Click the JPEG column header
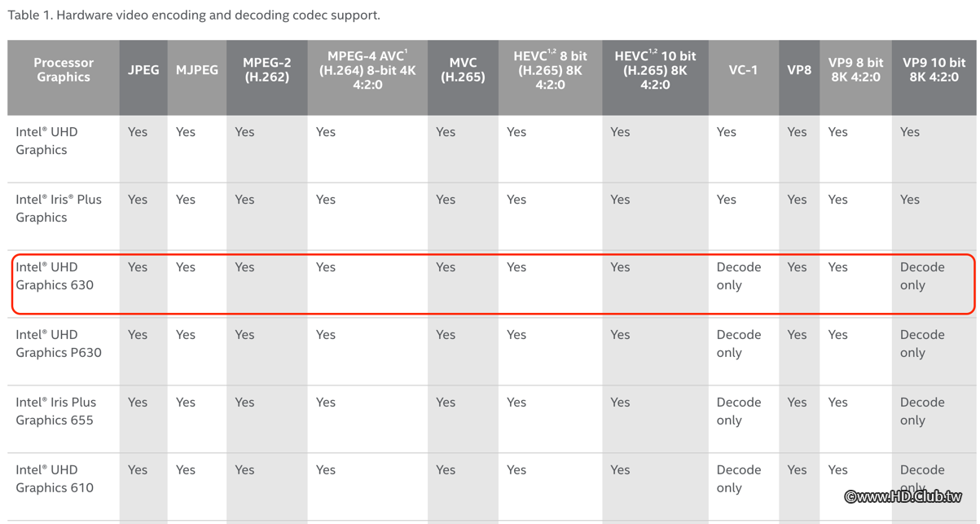The image size is (980, 524). point(143,70)
